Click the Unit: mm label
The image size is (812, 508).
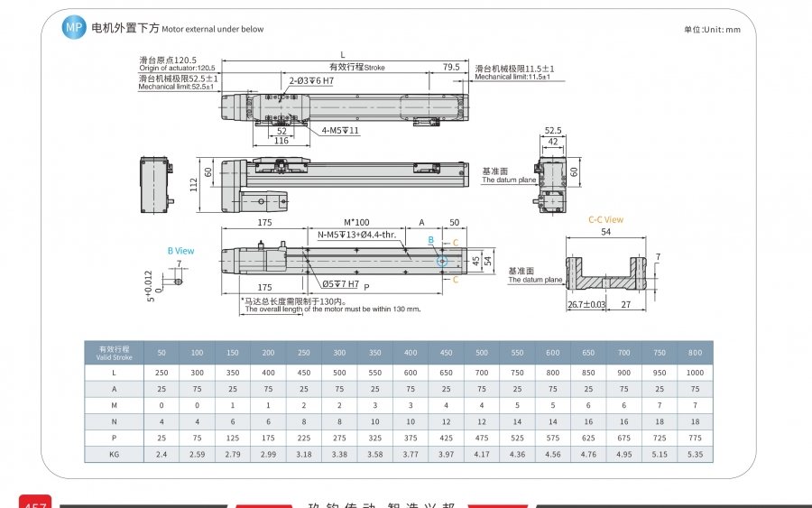[x=712, y=30]
